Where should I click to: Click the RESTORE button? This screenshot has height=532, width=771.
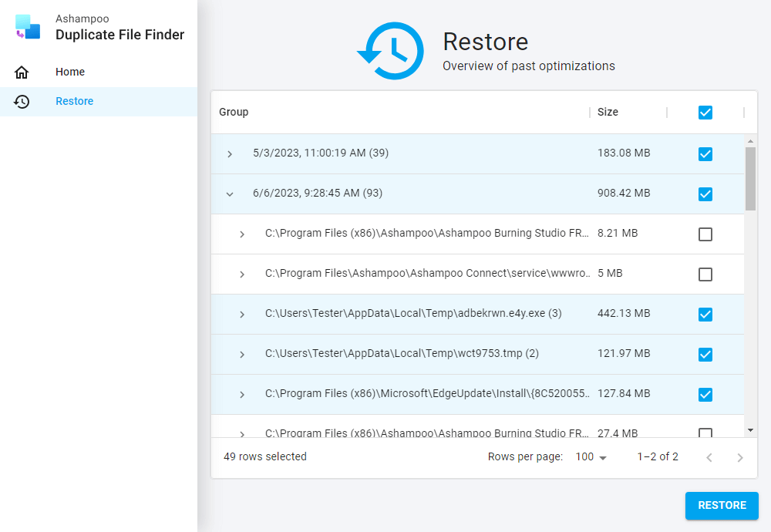[722, 506]
